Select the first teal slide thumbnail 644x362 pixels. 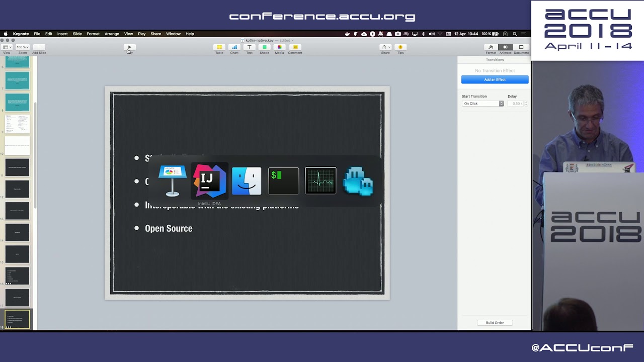pos(17,62)
